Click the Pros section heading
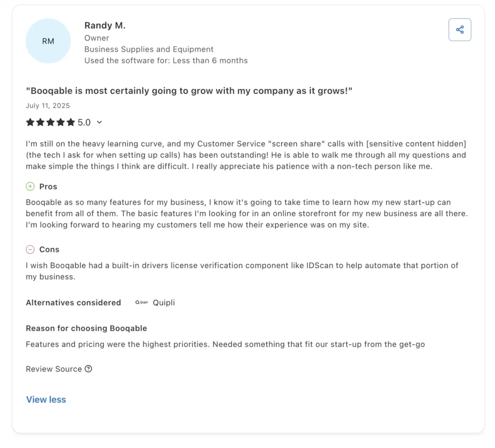 click(48, 187)
